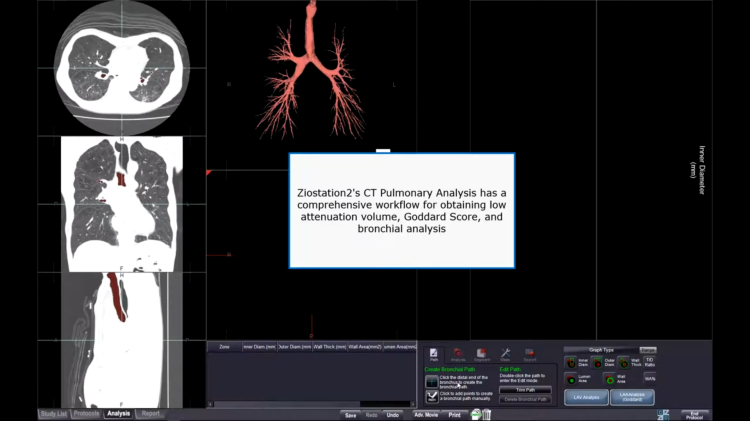Click the Range button next to Graph Type

click(x=648, y=350)
